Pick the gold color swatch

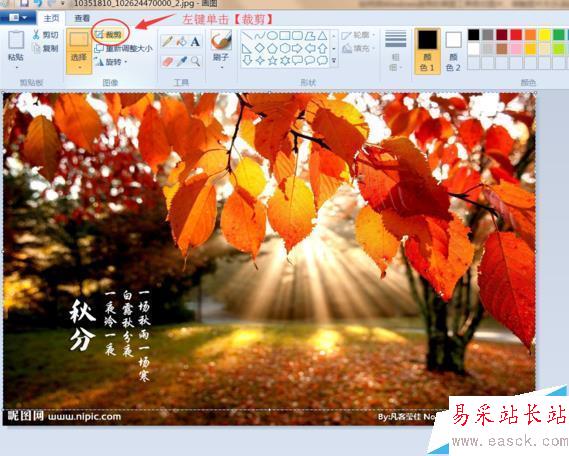point(530,49)
